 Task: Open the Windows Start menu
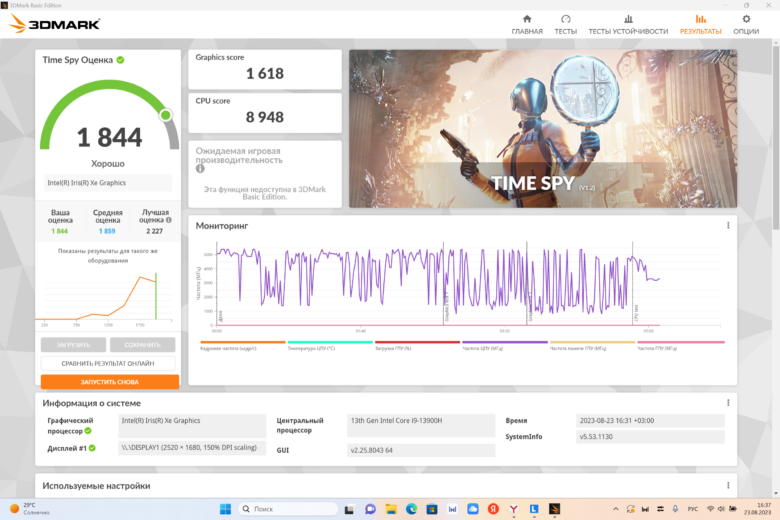coord(225,509)
